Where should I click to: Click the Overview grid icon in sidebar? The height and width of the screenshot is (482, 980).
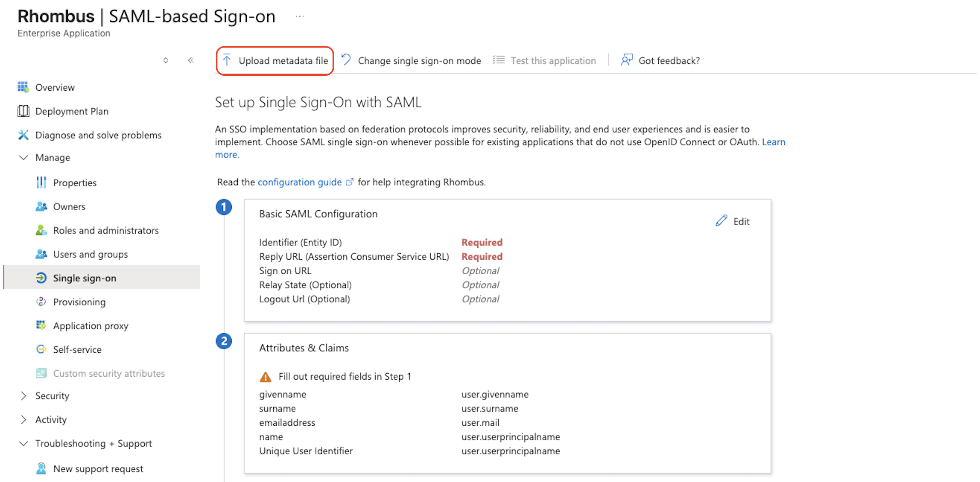click(x=23, y=87)
